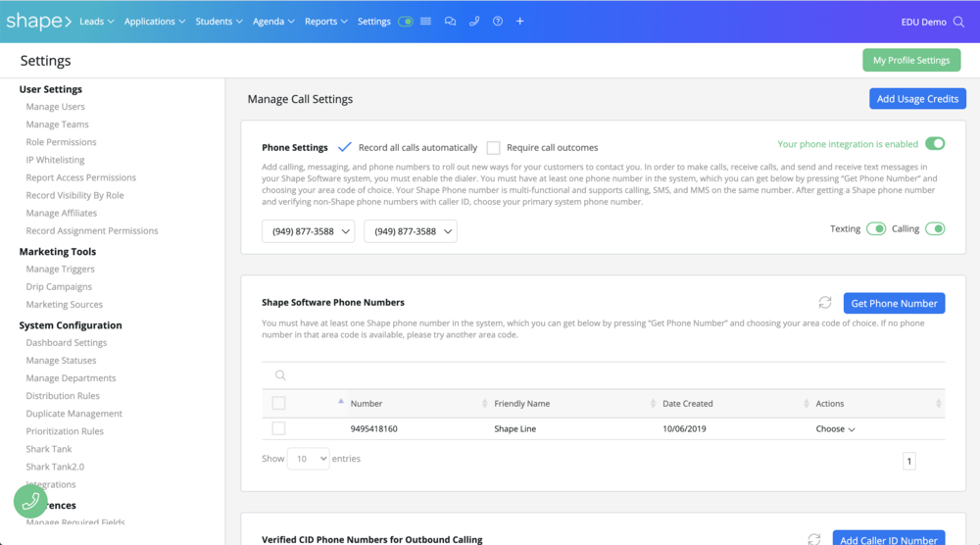Image resolution: width=980 pixels, height=545 pixels.
Task: Open Duplicate Management
Action: [x=73, y=414]
